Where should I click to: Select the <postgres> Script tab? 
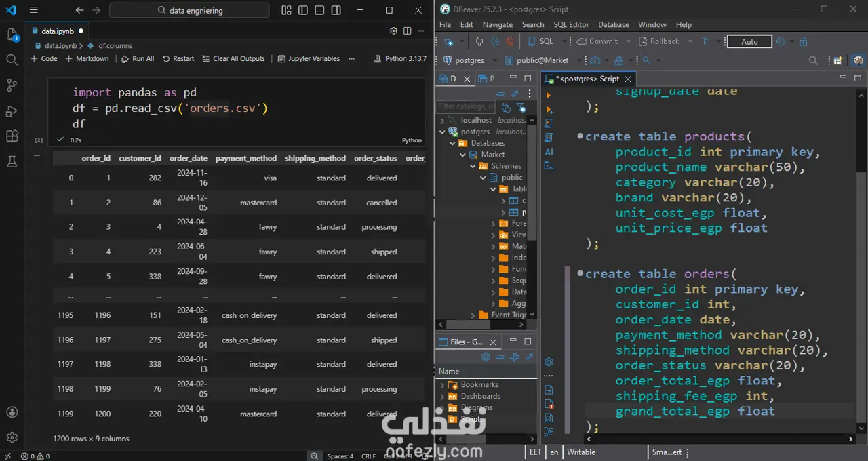tap(589, 79)
